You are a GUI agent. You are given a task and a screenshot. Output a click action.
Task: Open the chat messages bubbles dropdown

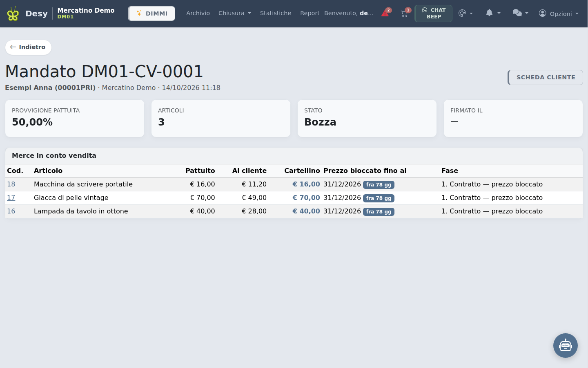[520, 13]
